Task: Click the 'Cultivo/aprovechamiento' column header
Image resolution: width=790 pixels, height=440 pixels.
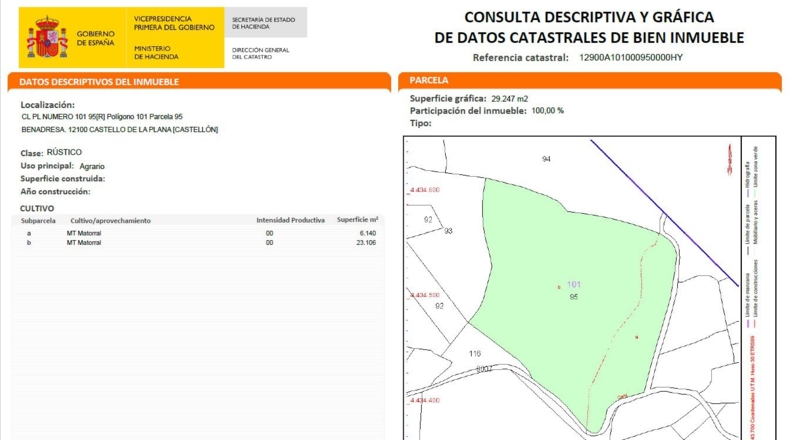Action: pyautogui.click(x=110, y=221)
